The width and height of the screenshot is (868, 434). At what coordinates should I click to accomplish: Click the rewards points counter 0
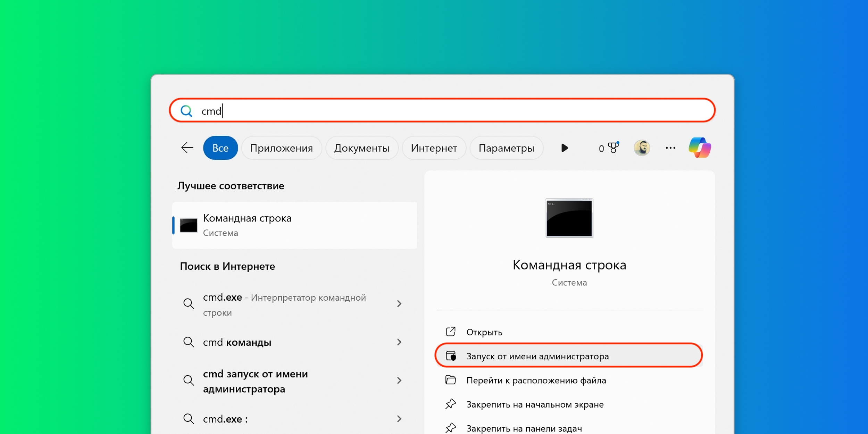pos(601,149)
